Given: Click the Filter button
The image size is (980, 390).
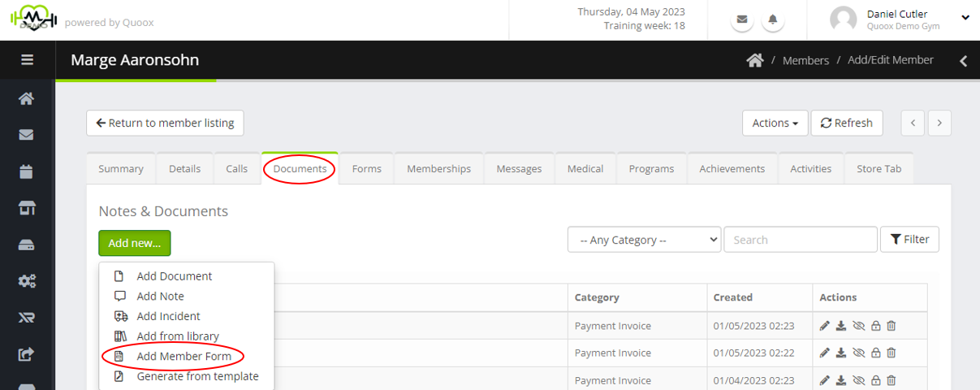Looking at the screenshot, I should point(909,239).
